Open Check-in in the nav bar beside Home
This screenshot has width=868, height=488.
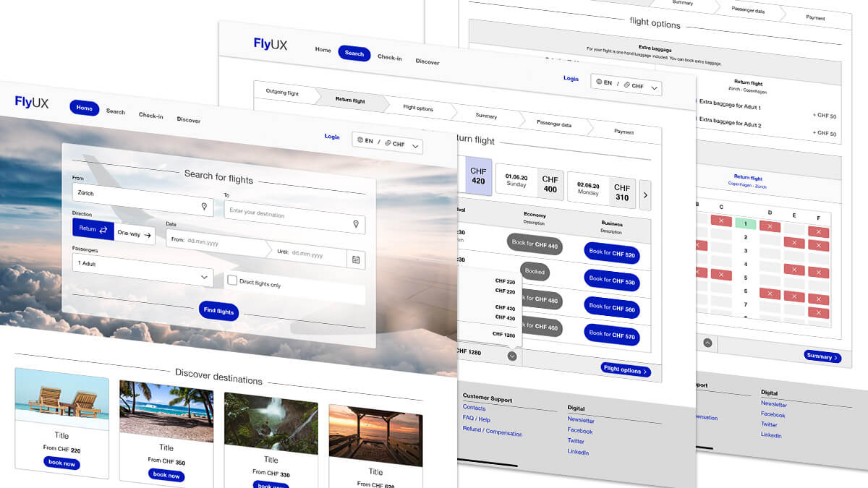click(x=150, y=116)
